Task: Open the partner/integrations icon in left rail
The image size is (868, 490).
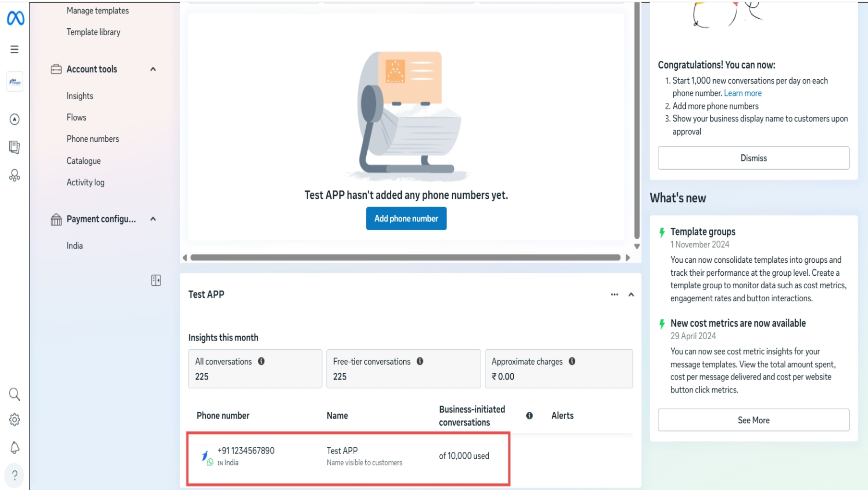Action: pyautogui.click(x=14, y=175)
